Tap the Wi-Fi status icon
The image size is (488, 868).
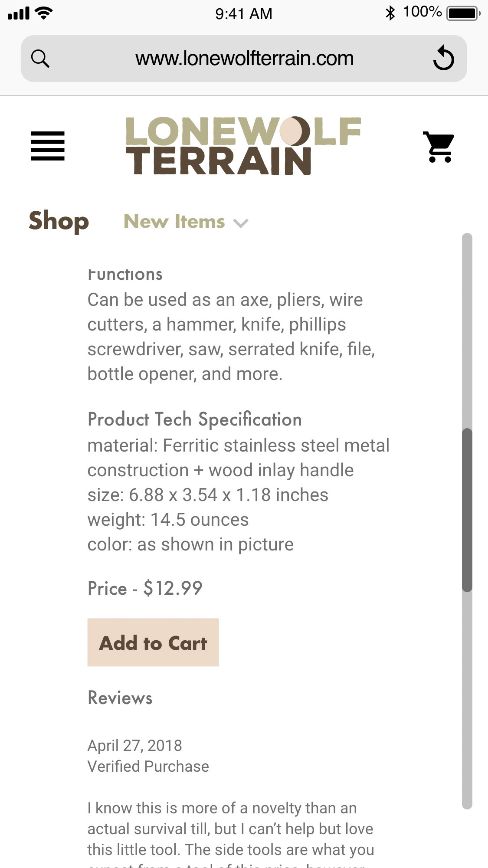pyautogui.click(x=44, y=13)
